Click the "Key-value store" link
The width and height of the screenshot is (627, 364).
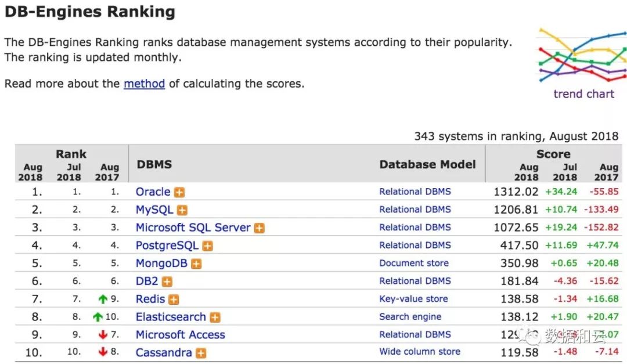[413, 299]
